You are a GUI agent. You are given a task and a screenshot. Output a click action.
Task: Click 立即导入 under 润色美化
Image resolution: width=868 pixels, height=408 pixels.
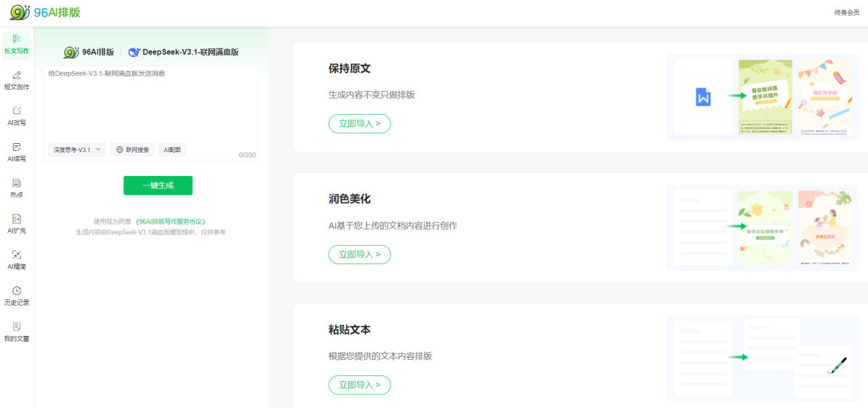pyautogui.click(x=359, y=255)
